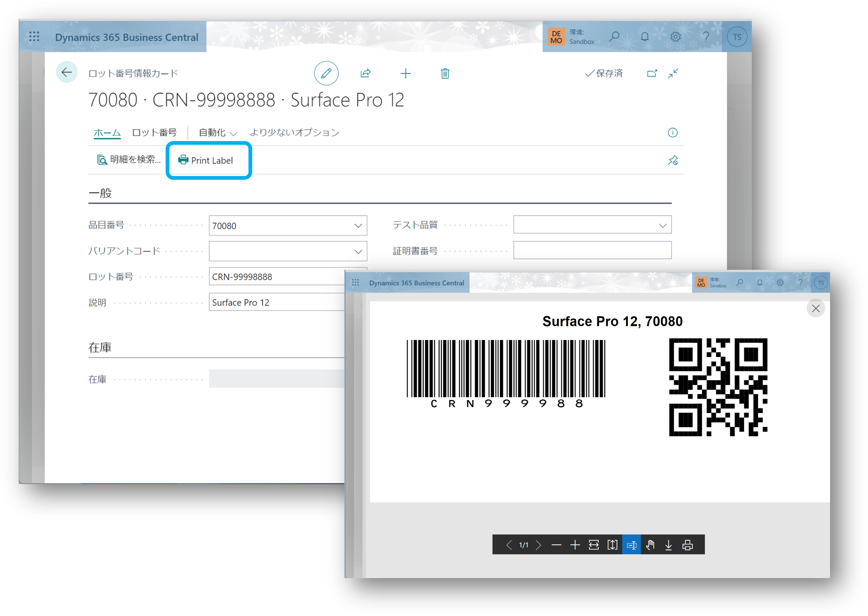868x616 pixels.
Task: Open the notifications bell in main header
Action: pyautogui.click(x=645, y=36)
